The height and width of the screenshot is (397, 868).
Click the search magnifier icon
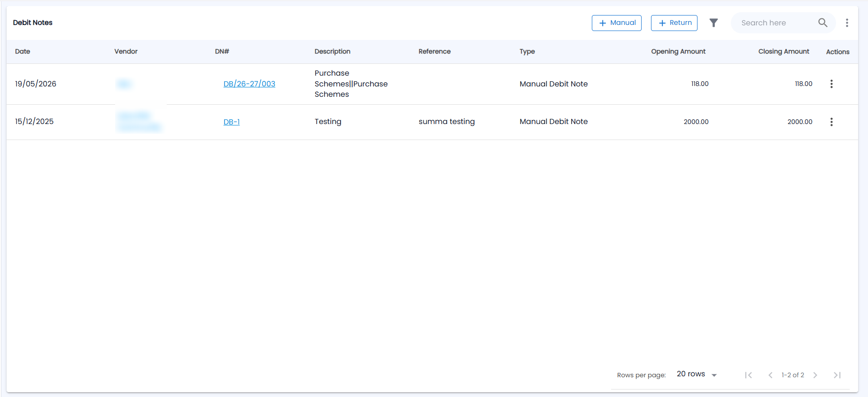pyautogui.click(x=822, y=23)
